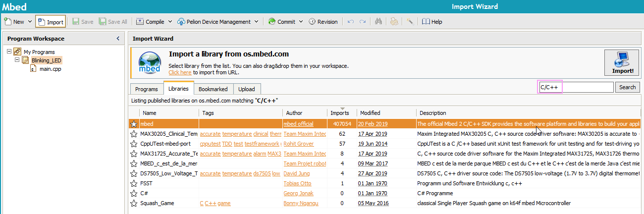Viewport: 644px width, 214px height.
Task: Select the CppUTest-mbed-port library row
Action: (384, 144)
